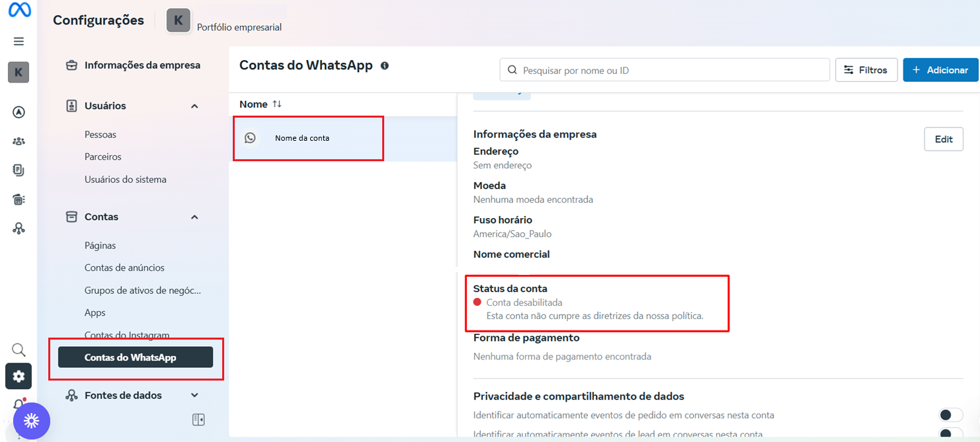
Task: Click the trash bin icon in sidebar
Action: [18, 199]
